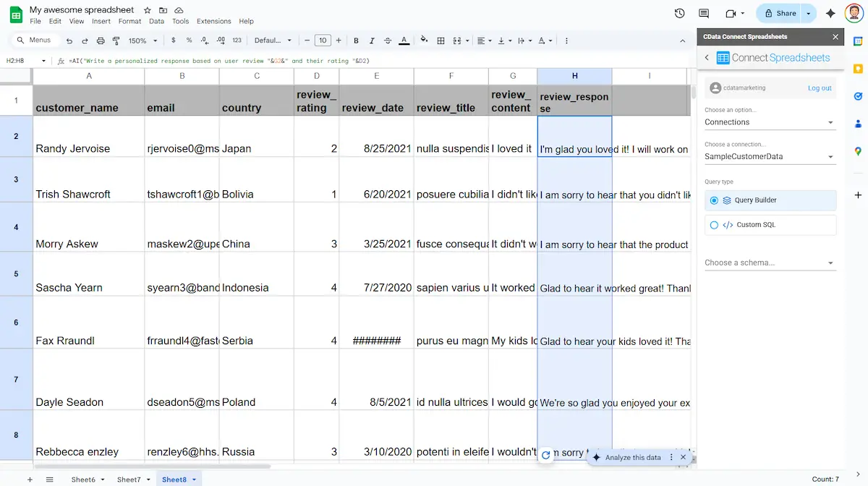Open the Connections option dropdown
Viewport: 868px width, 486px height.
tap(770, 121)
